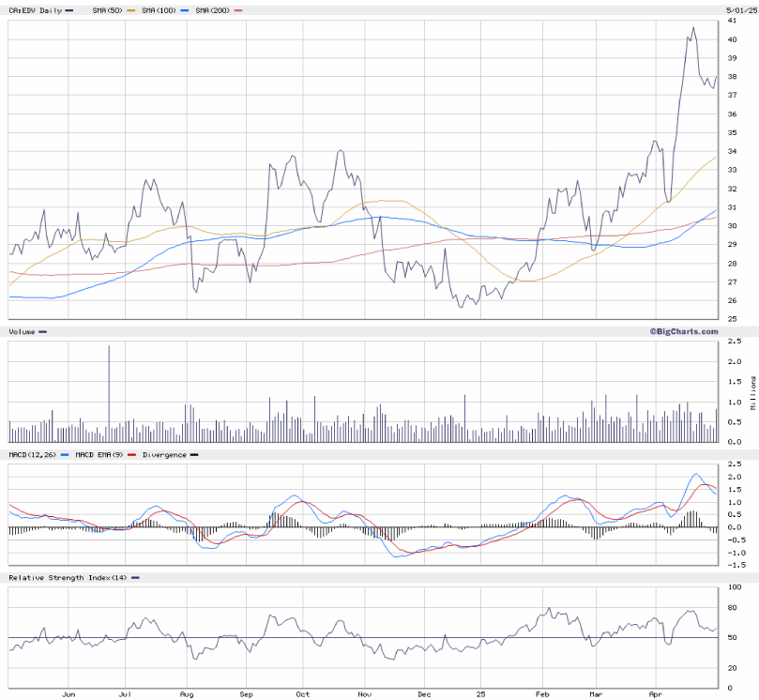
Task: Click the price peak near 40 in April
Action: (693, 28)
